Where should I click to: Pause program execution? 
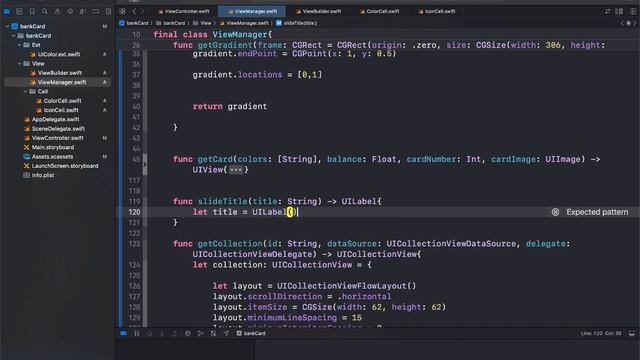tap(137, 333)
